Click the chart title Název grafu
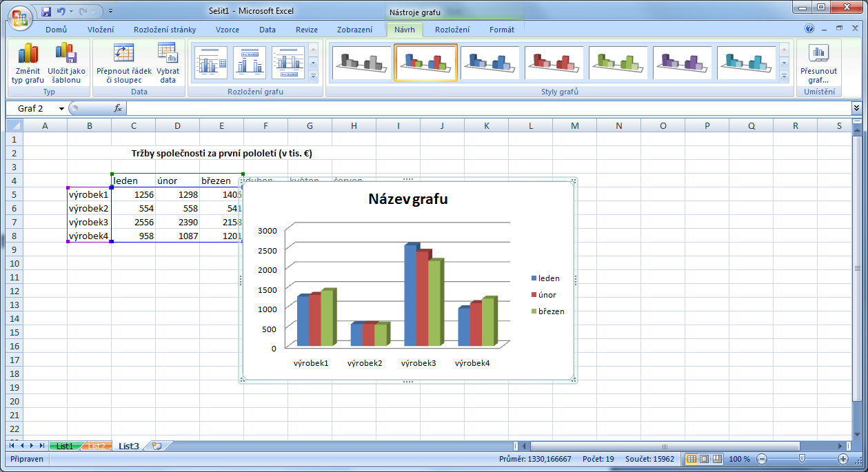Screen dimensions: 868x472 pyautogui.click(x=407, y=199)
